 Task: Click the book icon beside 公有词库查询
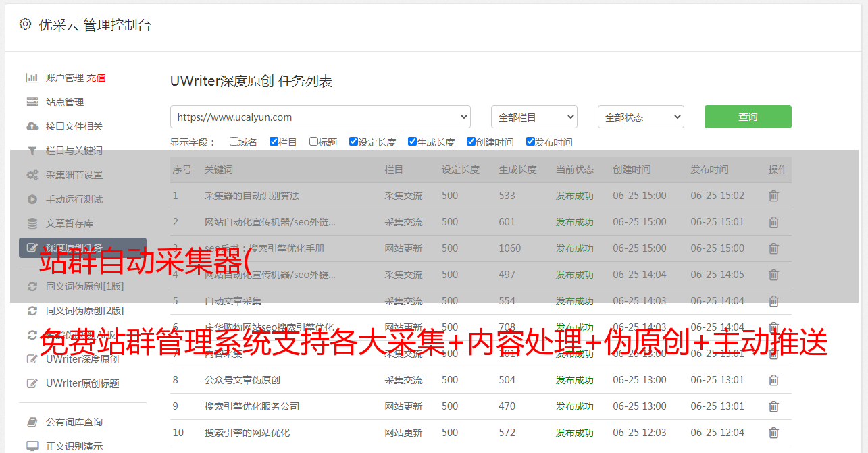click(32, 422)
